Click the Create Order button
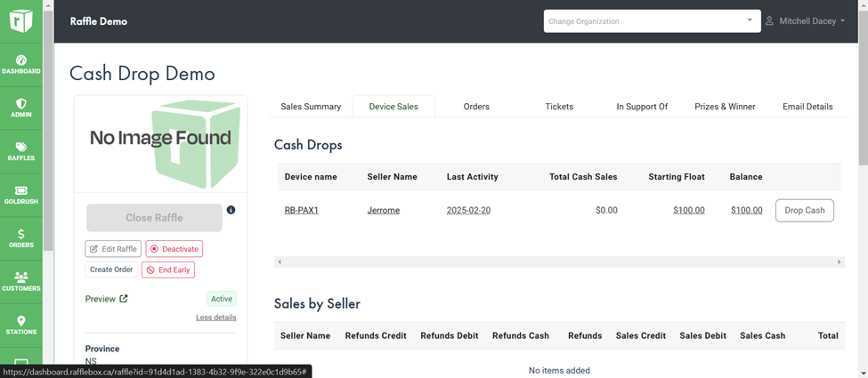Screen dimensions: 868x378 (112, 269)
